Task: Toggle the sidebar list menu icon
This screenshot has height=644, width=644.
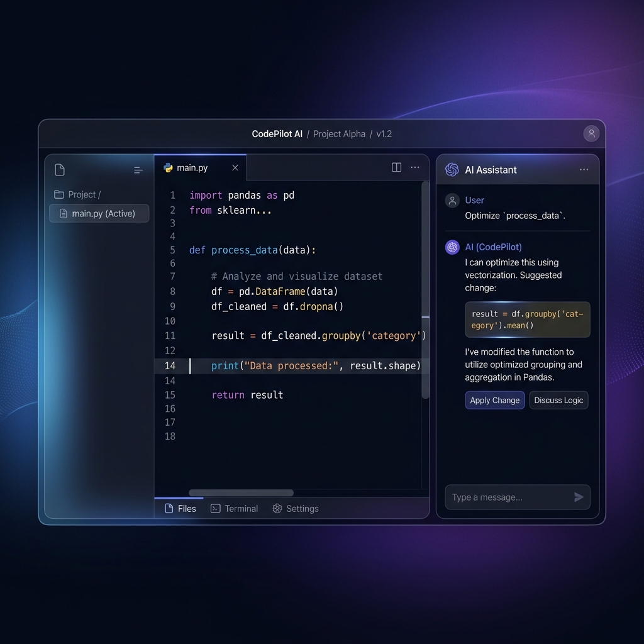Action: (138, 170)
